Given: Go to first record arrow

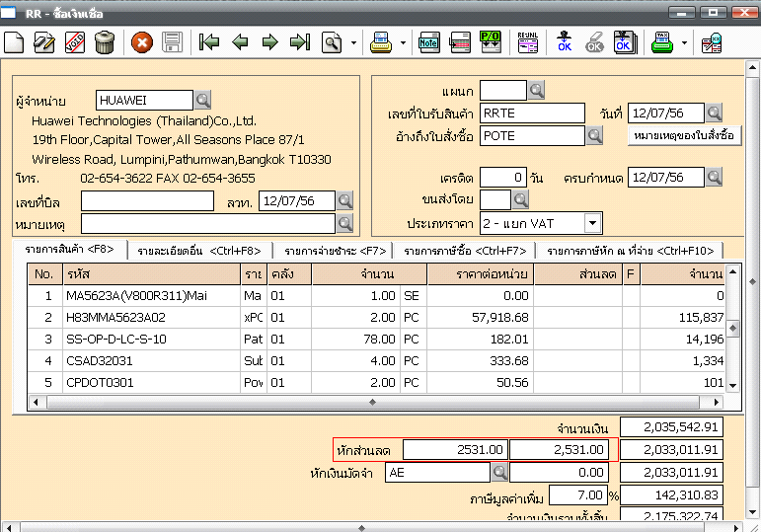Looking at the screenshot, I should click(208, 42).
